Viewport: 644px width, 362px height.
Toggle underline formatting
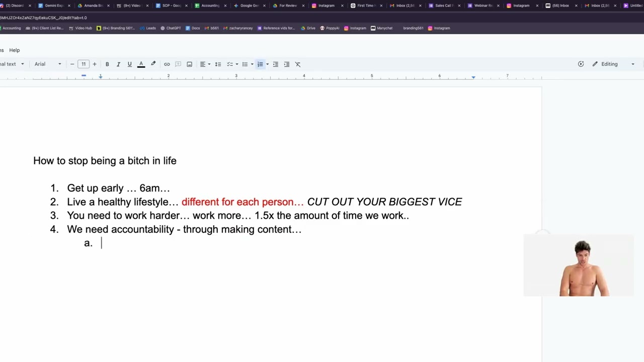pos(129,64)
